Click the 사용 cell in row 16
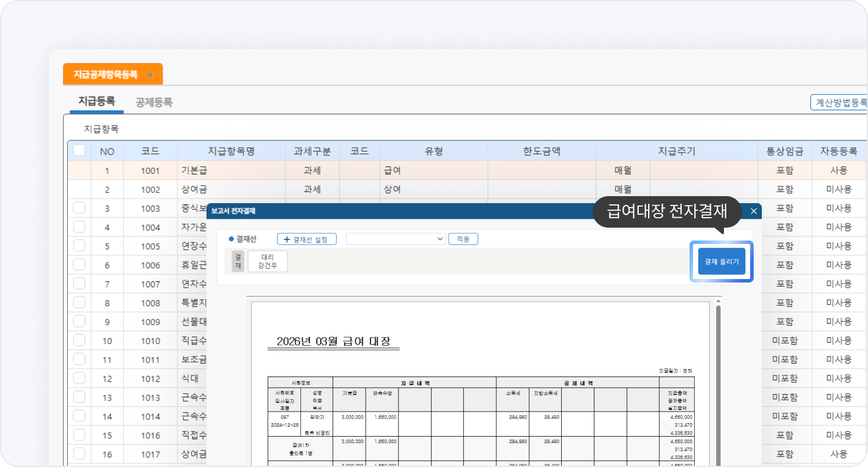Screen dimensions: 868x467 click(839, 454)
